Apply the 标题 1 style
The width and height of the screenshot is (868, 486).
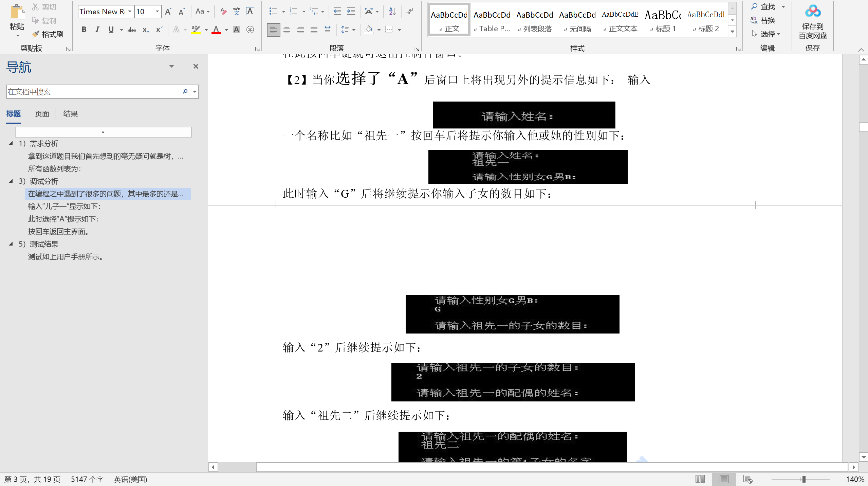pyautogui.click(x=663, y=20)
